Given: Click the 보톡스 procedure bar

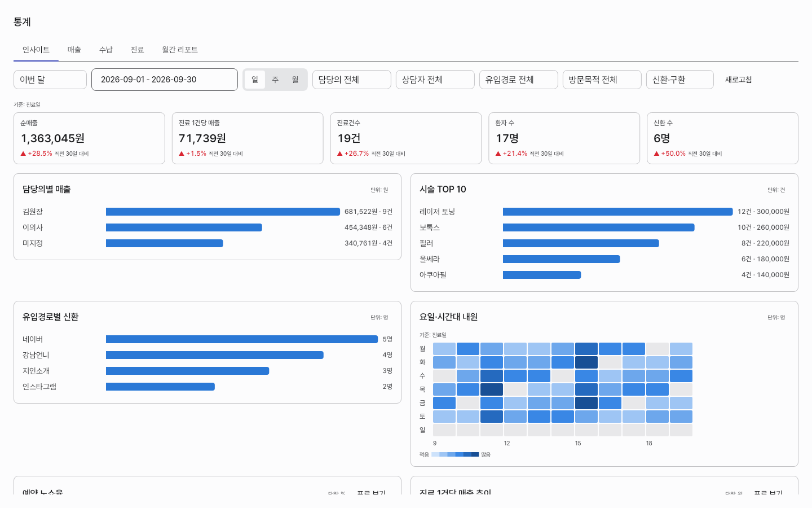Looking at the screenshot, I should pyautogui.click(x=599, y=227).
